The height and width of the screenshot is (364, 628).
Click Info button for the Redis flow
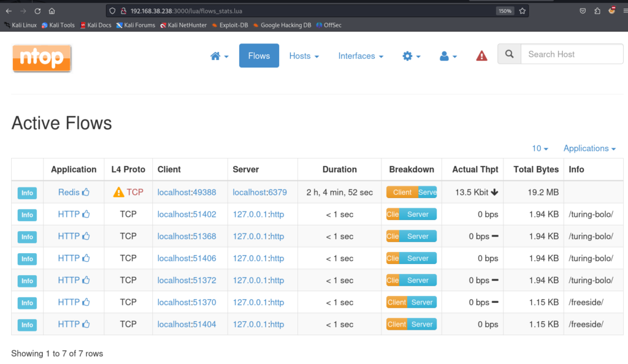tap(27, 193)
